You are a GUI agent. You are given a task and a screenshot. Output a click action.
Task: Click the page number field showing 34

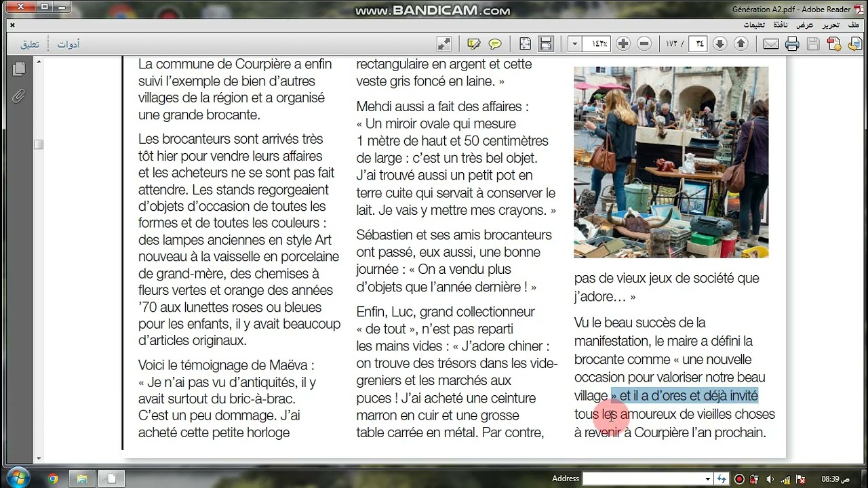[698, 44]
